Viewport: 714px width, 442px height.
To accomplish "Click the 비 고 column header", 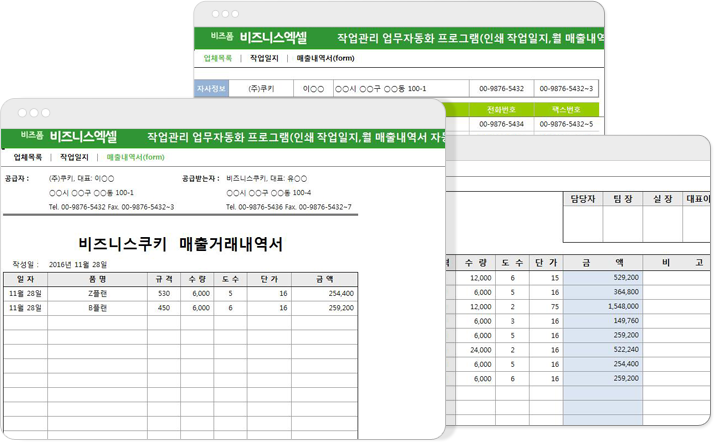I will click(x=676, y=263).
